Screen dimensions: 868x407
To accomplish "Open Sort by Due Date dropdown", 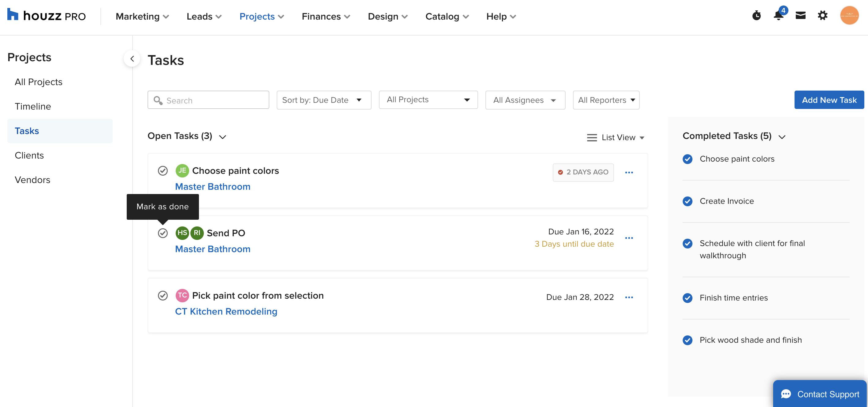I will [x=324, y=100].
